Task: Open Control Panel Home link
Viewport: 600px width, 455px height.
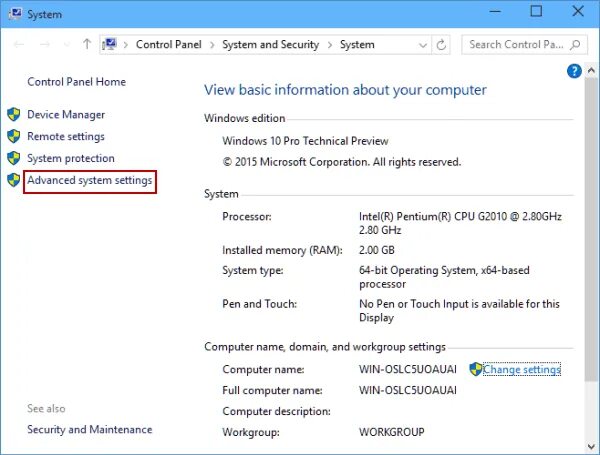Action: click(77, 82)
